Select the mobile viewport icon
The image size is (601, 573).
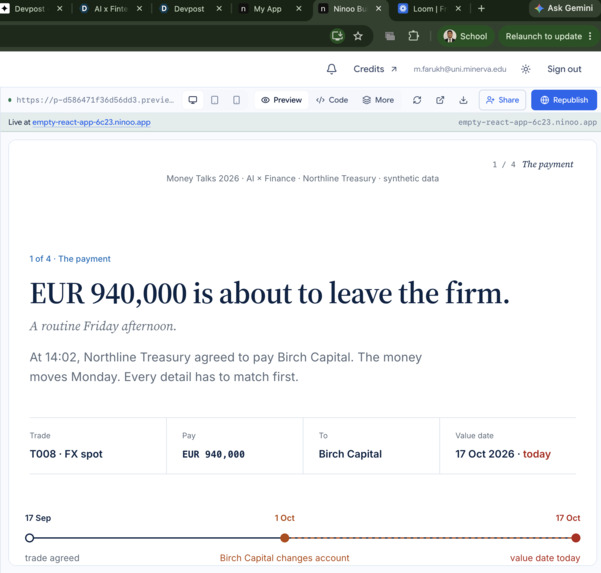[236, 100]
